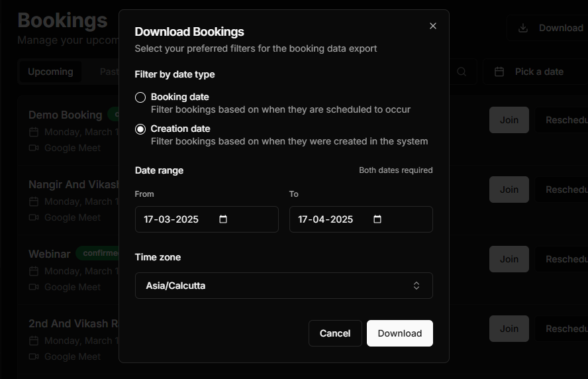The image size is (588, 379).
Task: Join the Webinar meeting
Action: pyautogui.click(x=509, y=259)
